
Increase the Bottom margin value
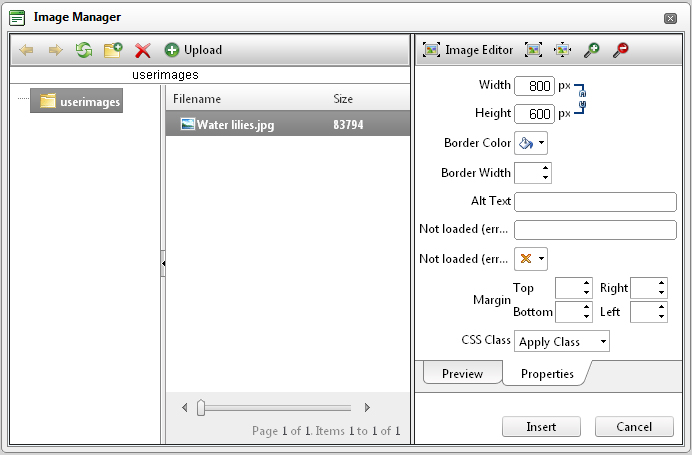[x=587, y=307]
